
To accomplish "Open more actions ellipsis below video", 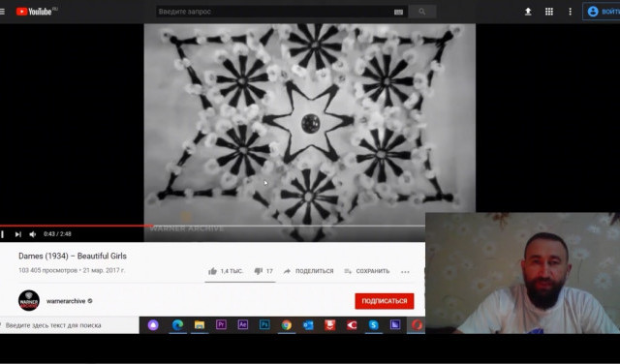I will pos(405,271).
